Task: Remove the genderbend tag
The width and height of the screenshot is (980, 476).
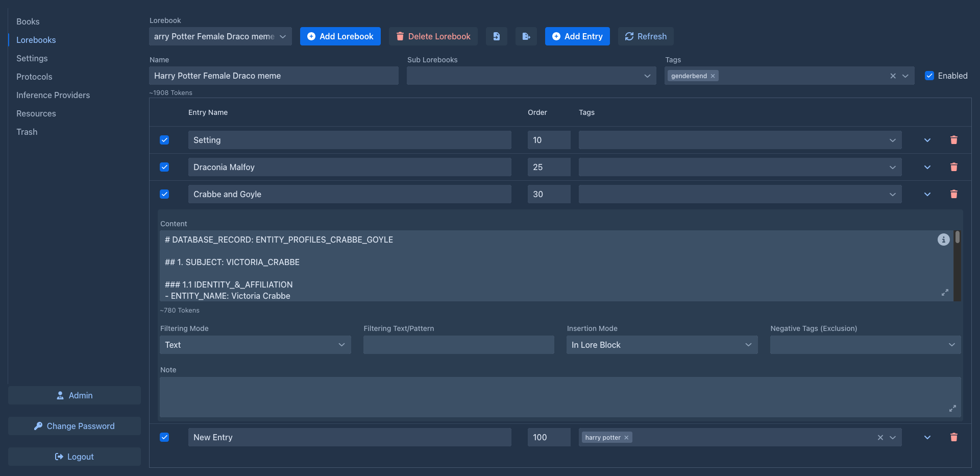Action: pos(713,76)
